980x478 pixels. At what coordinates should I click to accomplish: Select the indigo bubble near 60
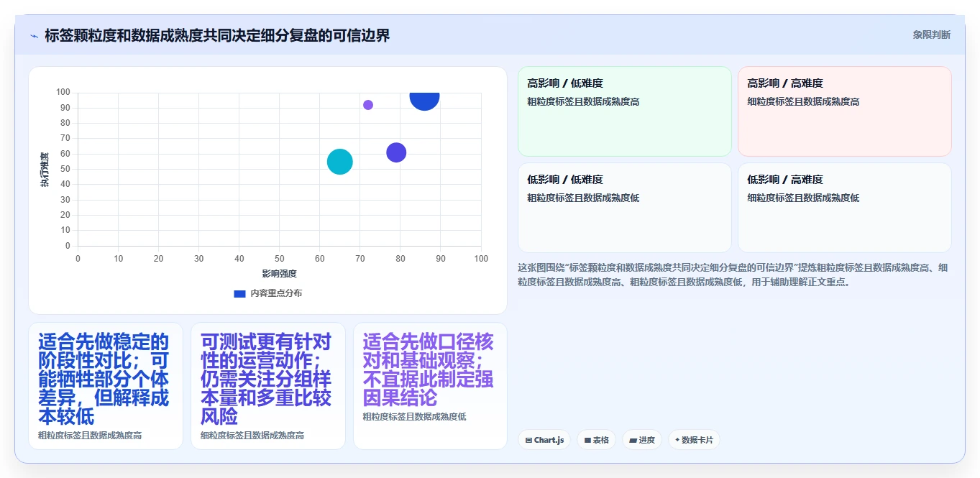396,152
